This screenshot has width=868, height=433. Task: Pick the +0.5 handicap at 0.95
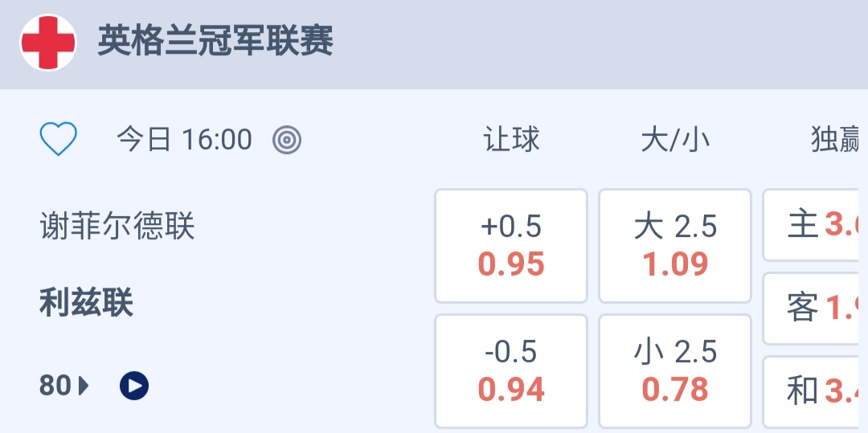pyautogui.click(x=511, y=246)
